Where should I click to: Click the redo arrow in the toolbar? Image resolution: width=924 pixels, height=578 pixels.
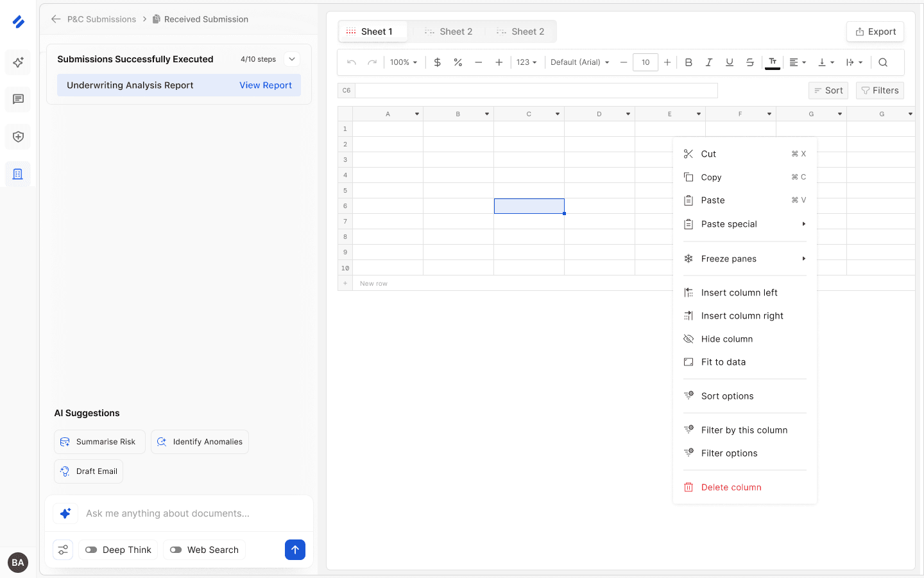click(x=372, y=62)
